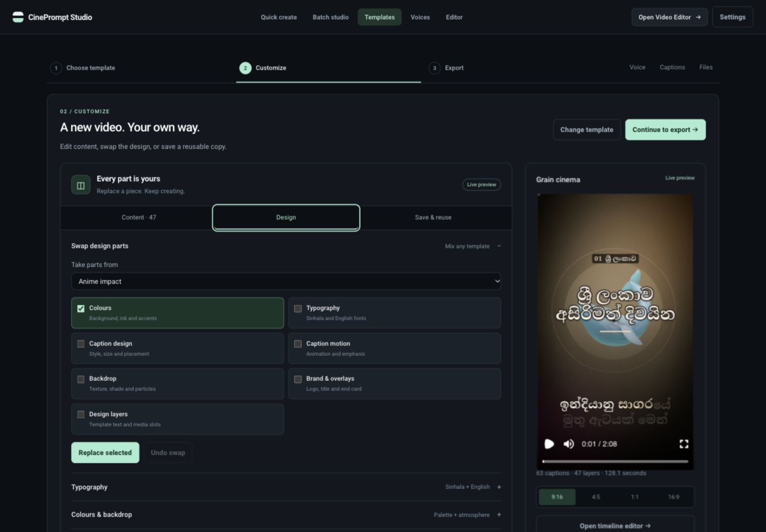766x532 pixels.
Task: Click step 1 circle for Choose template
Action: coord(56,68)
